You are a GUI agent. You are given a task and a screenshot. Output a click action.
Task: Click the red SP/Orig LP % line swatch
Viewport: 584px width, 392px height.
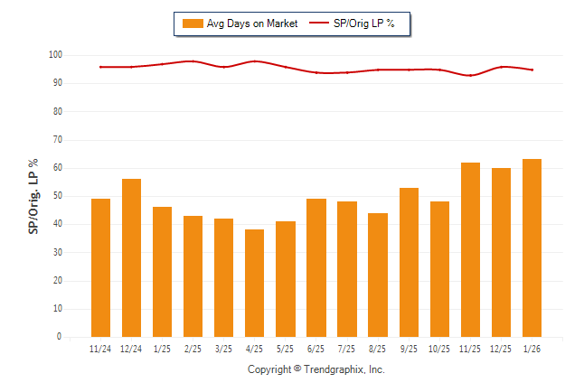click(x=318, y=23)
